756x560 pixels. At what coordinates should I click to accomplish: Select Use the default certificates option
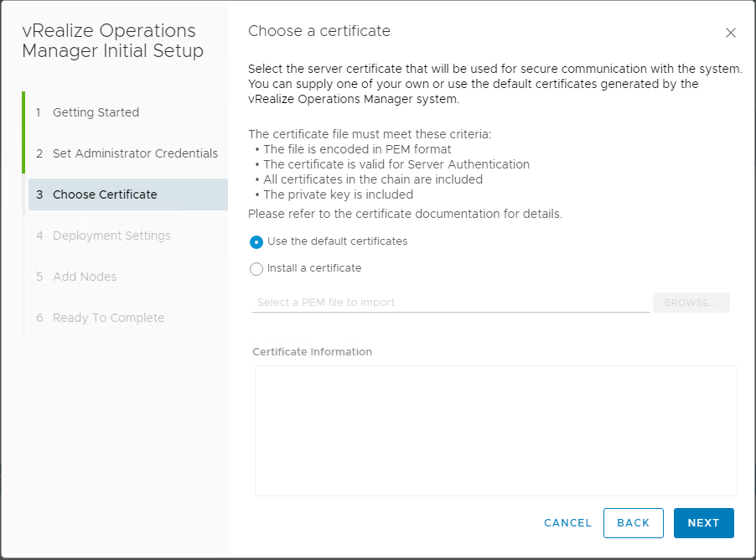pyautogui.click(x=256, y=241)
